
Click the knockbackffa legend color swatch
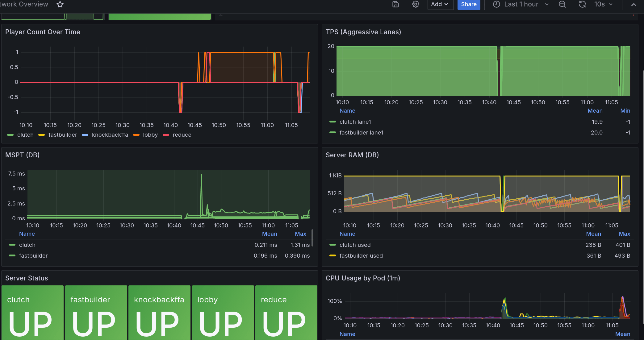[85, 135]
